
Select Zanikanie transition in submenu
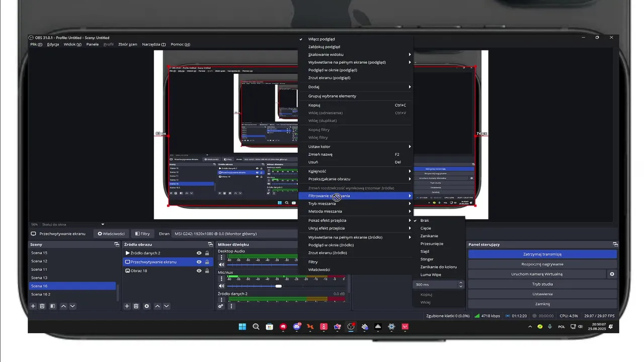pos(438,236)
